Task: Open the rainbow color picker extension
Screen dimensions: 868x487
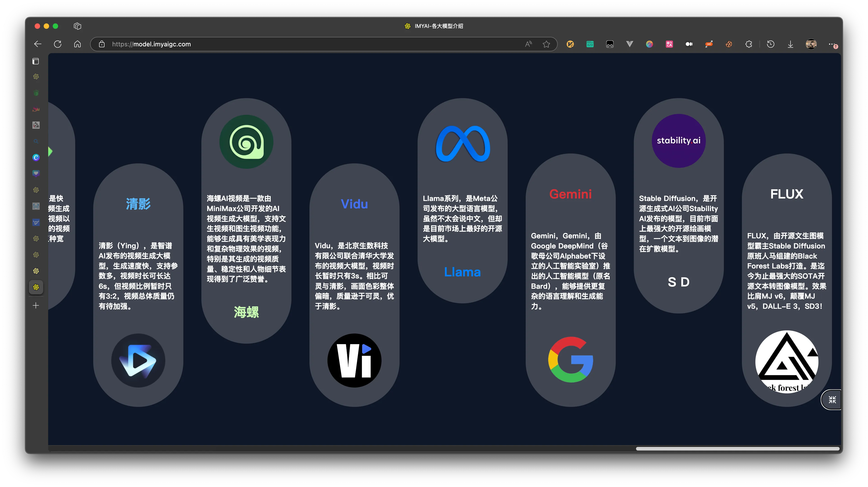Action: pos(649,44)
